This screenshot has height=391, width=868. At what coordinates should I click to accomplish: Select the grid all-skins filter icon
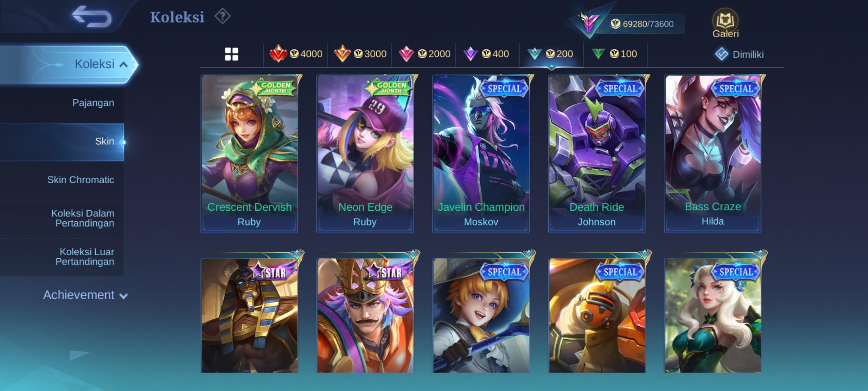(x=231, y=54)
